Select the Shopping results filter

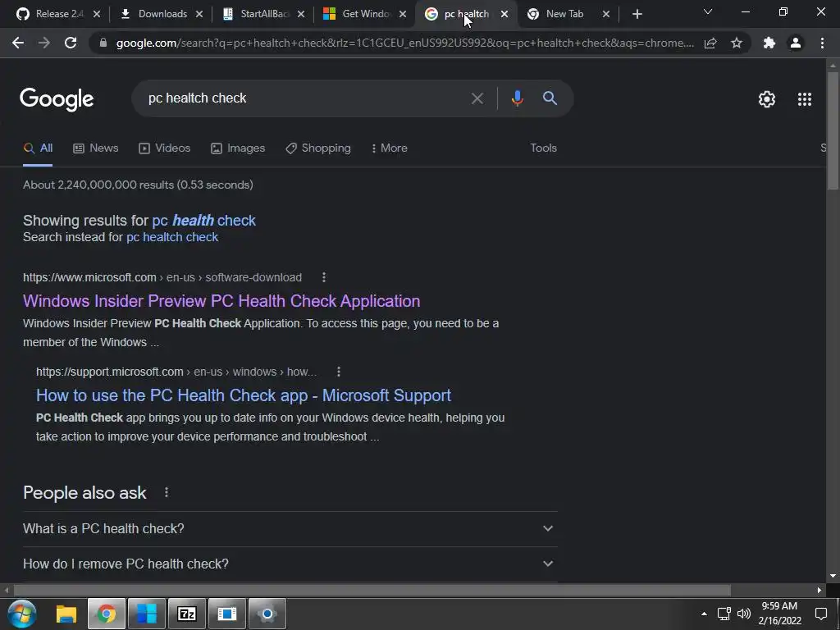click(x=318, y=148)
